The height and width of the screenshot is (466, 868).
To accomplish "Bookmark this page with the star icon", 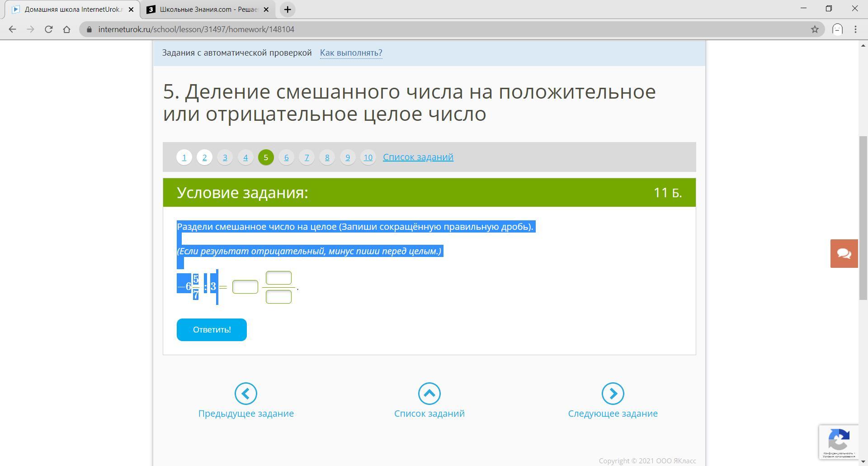I will (x=815, y=29).
